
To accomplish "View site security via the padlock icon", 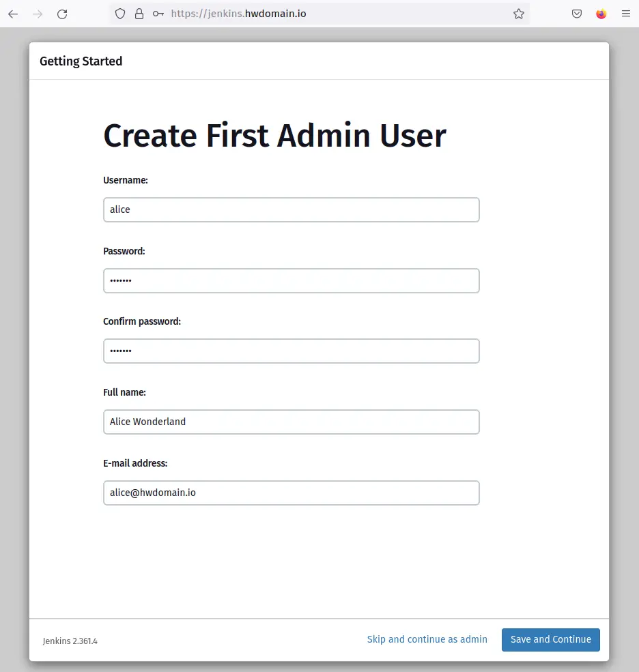I will (139, 14).
